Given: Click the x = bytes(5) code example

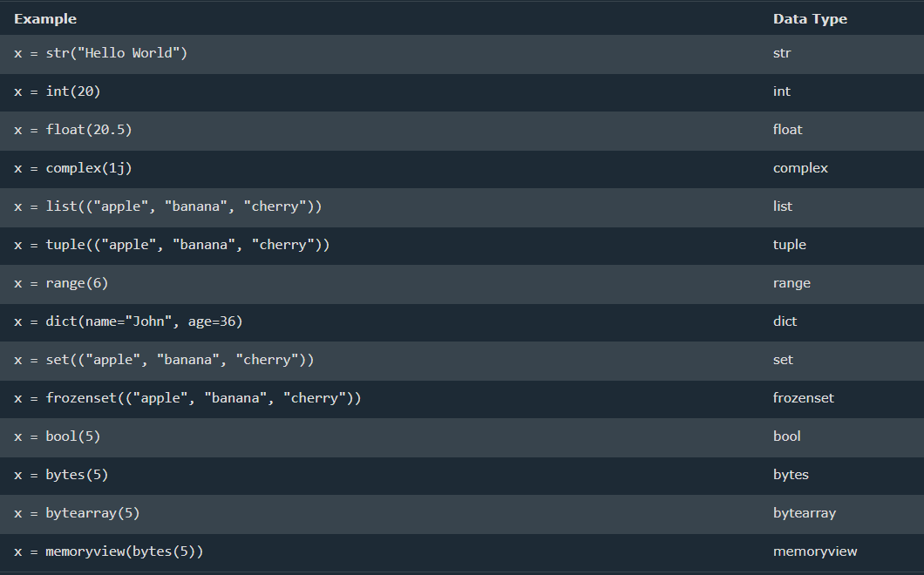Looking at the screenshot, I should click(x=61, y=475).
